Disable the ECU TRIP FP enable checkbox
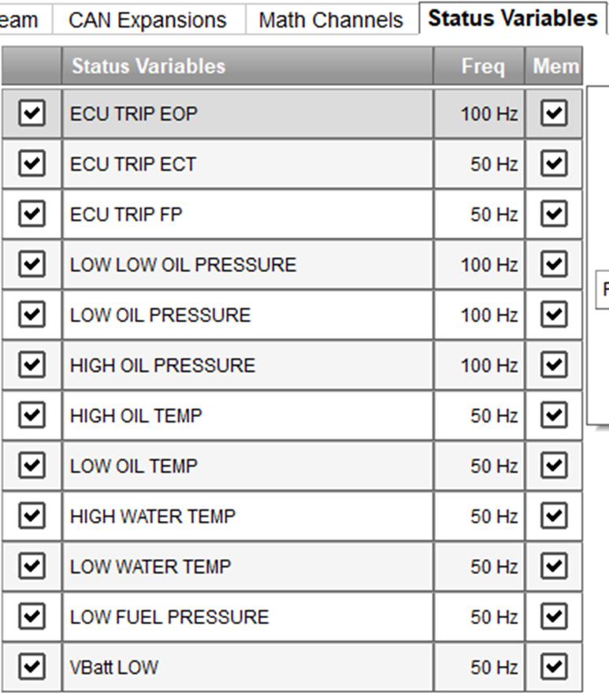 tap(32, 214)
